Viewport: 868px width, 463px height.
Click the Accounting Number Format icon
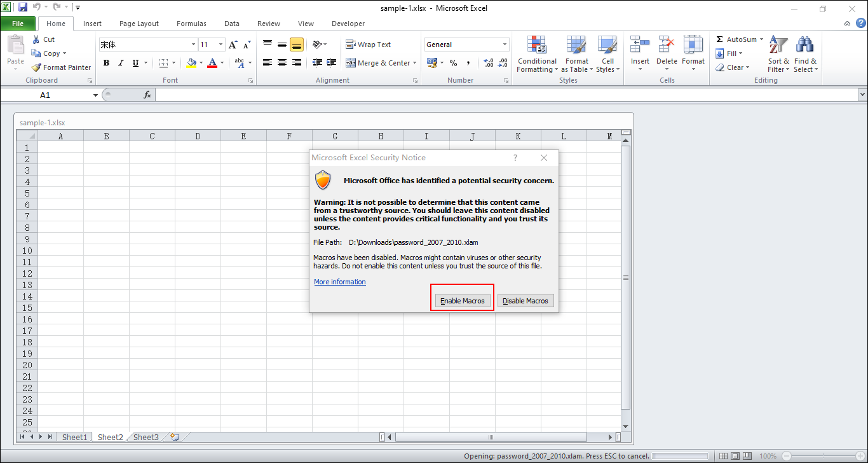point(432,63)
